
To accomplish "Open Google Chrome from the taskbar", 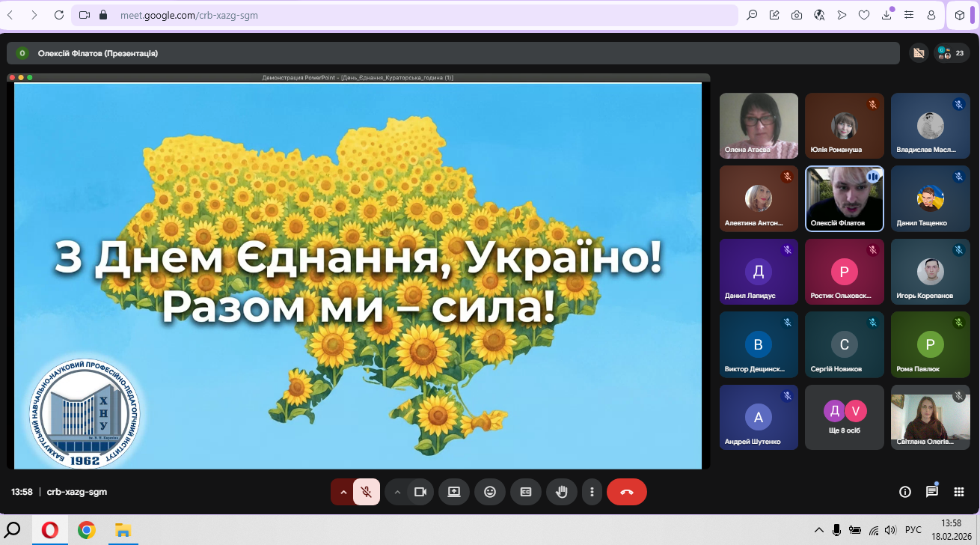I will pyautogui.click(x=87, y=530).
